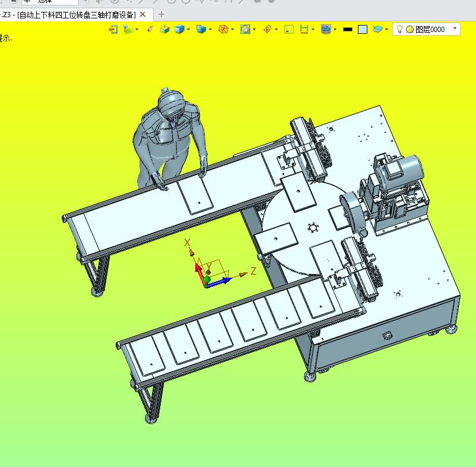Select the human operator figure model
The height and width of the screenshot is (467, 476).
point(170,138)
